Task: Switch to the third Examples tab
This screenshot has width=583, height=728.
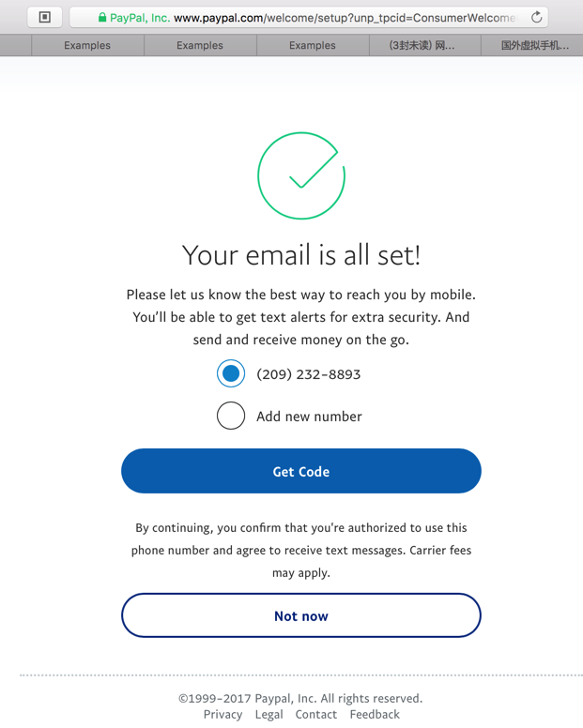Action: [313, 45]
